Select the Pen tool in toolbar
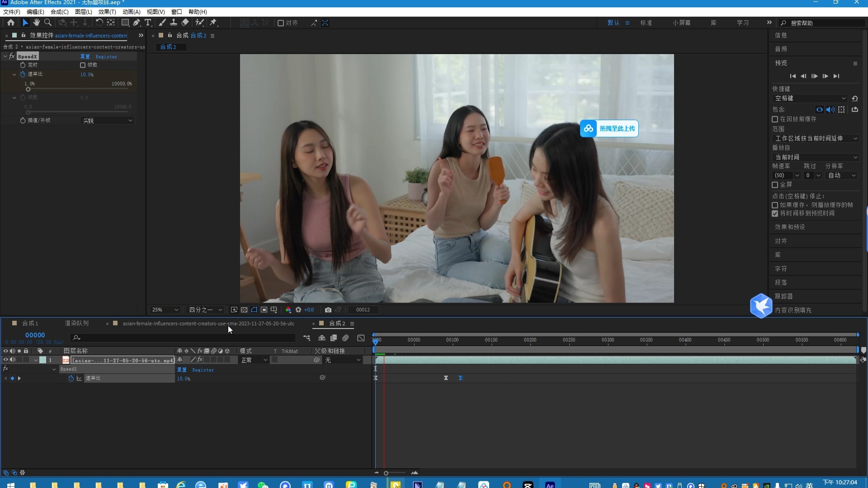The width and height of the screenshot is (868, 488). tap(136, 23)
